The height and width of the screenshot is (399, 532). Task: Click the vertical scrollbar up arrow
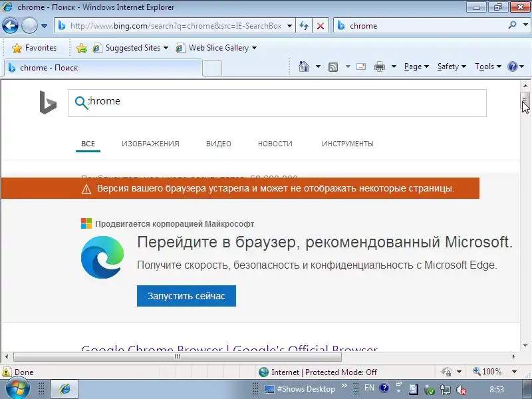[x=525, y=86]
